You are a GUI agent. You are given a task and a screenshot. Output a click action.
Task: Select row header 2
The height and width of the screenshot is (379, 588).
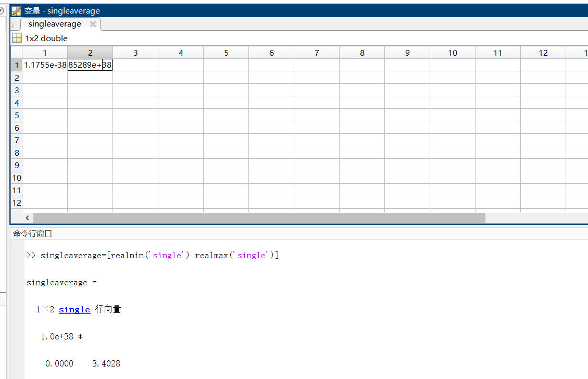[x=17, y=78]
